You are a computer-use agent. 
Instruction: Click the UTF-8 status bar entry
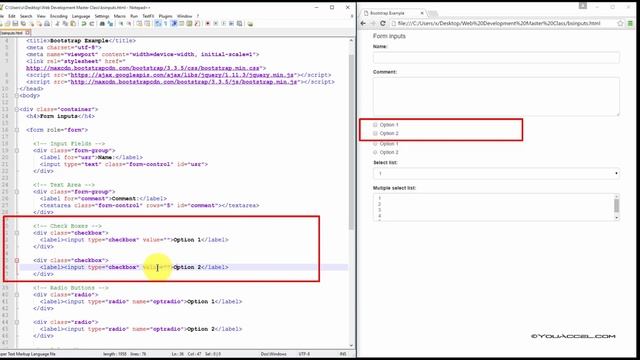pyautogui.click(x=304, y=354)
